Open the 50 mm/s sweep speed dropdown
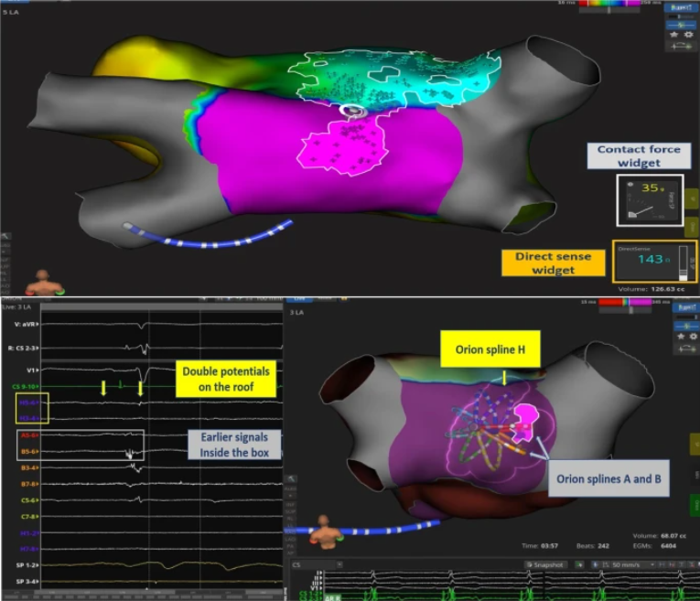700x601 pixels. [633, 564]
